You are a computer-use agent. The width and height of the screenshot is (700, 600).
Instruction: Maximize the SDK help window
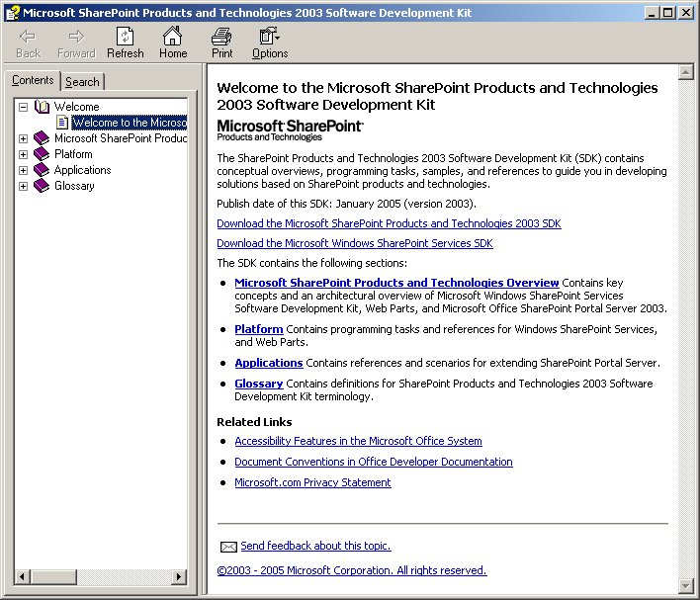click(667, 13)
